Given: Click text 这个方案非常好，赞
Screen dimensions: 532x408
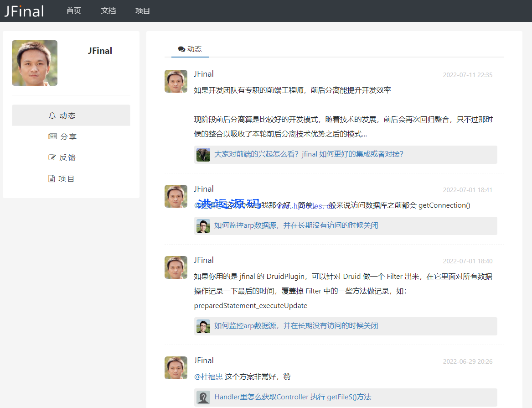Looking at the screenshot, I should (x=258, y=377).
